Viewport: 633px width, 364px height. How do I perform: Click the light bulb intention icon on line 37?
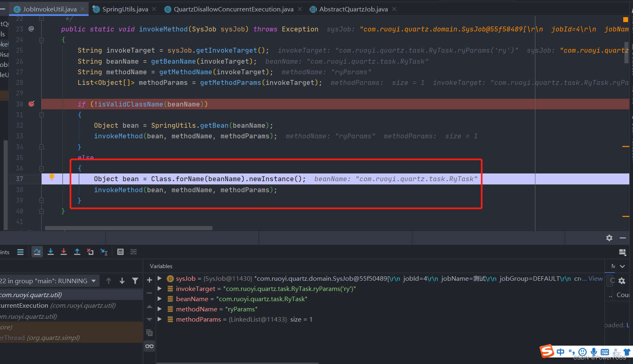[52, 177]
